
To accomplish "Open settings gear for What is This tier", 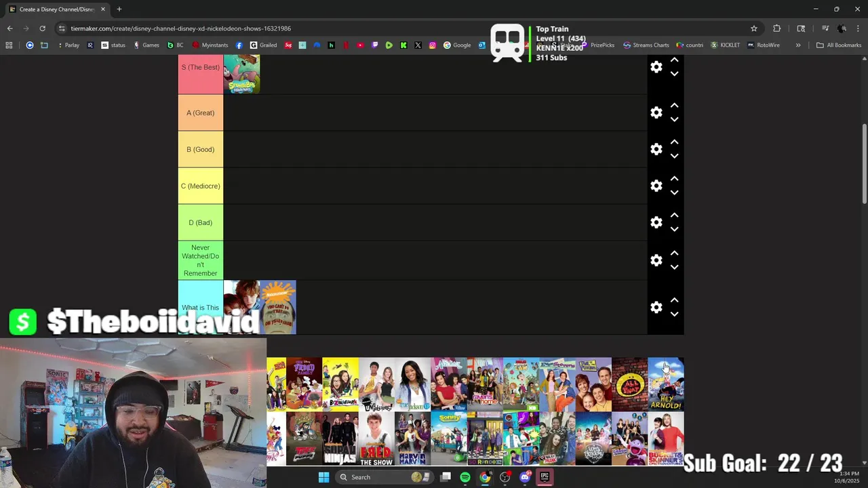I will [x=656, y=308].
